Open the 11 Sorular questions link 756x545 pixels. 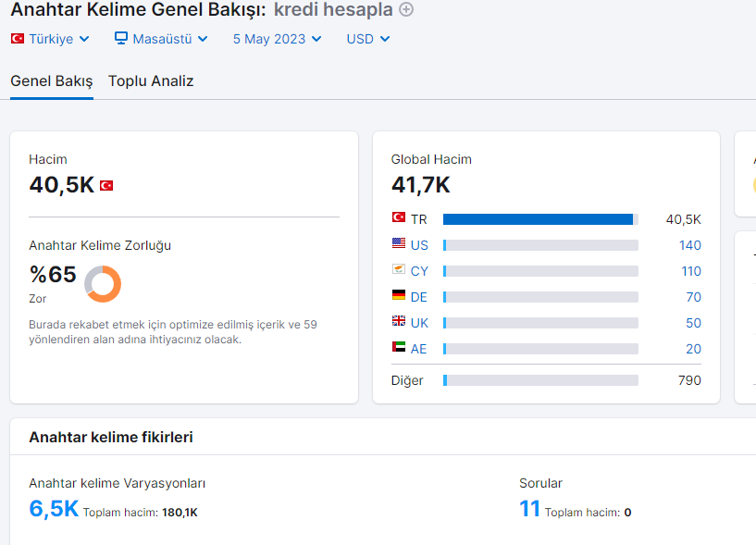click(x=529, y=509)
